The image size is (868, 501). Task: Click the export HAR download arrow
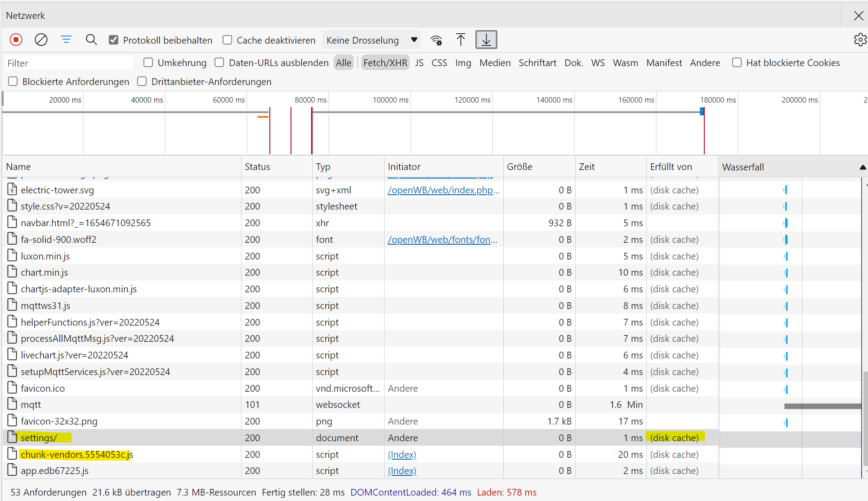point(486,40)
